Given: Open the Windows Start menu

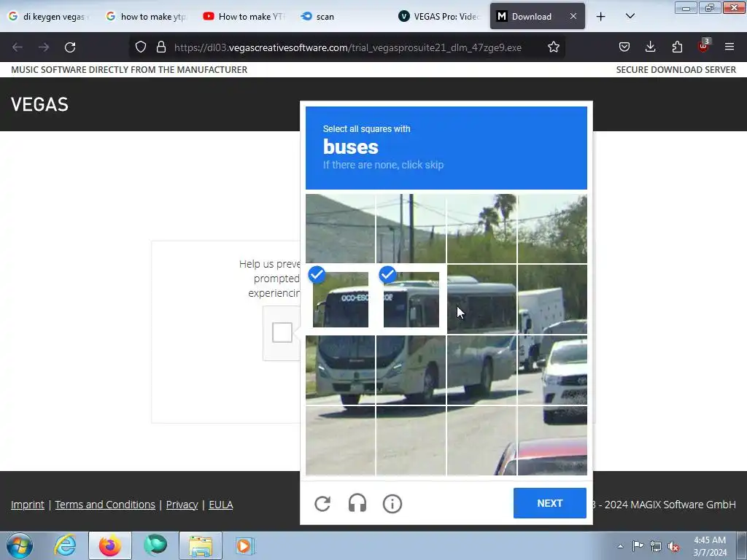Looking at the screenshot, I should (x=19, y=545).
